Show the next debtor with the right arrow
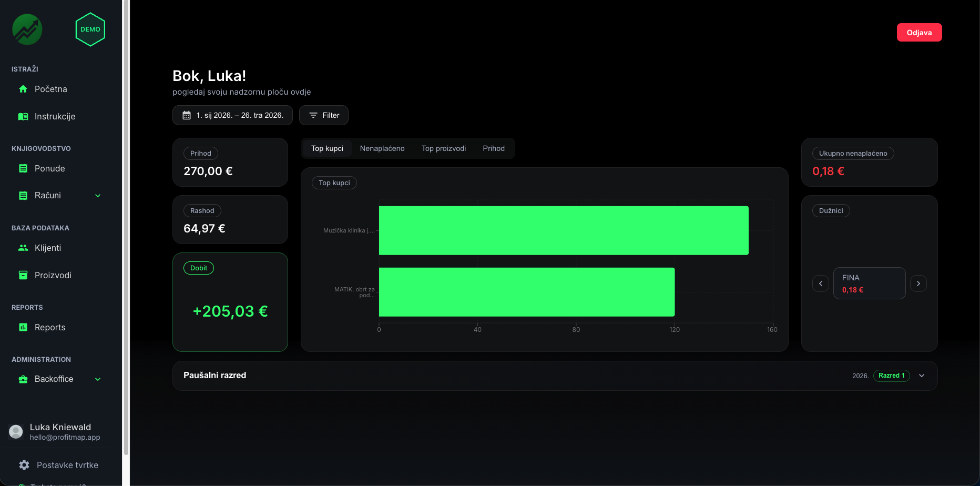Image resolution: width=980 pixels, height=486 pixels. coord(918,283)
